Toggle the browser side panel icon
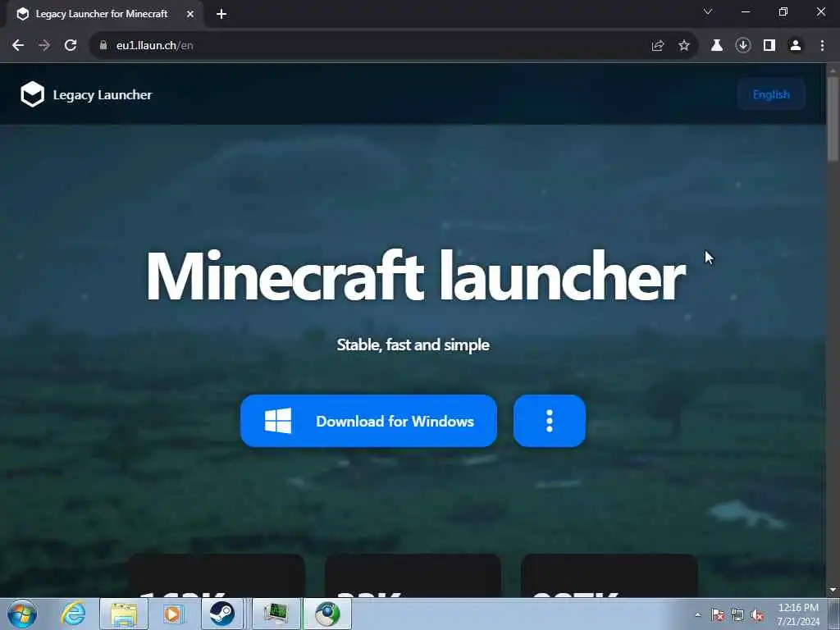840x630 pixels. (769, 46)
